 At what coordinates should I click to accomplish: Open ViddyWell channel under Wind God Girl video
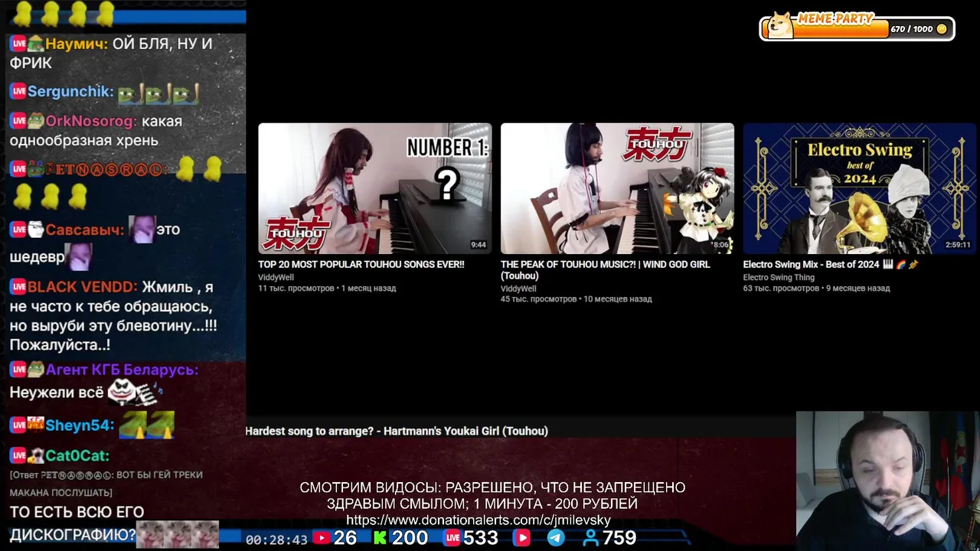[x=518, y=289]
